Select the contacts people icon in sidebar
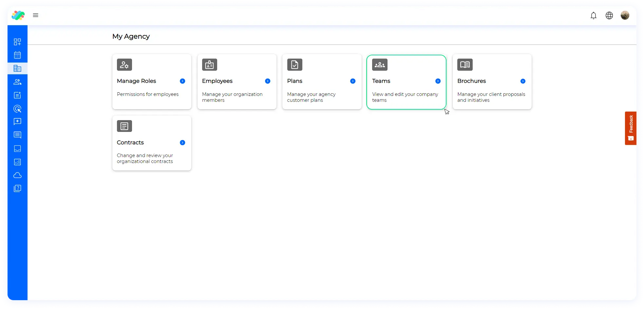Viewport: 644px width, 309px height. tap(17, 82)
